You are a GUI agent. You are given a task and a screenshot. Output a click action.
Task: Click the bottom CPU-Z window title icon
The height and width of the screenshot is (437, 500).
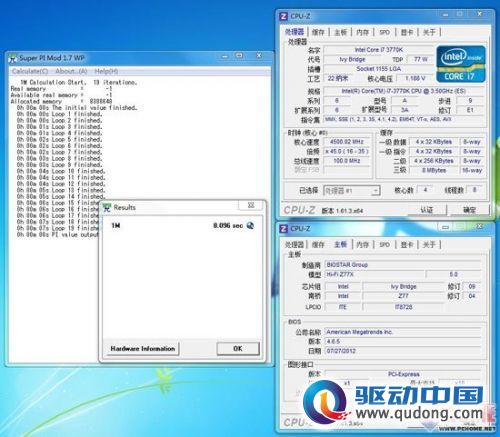tap(283, 229)
